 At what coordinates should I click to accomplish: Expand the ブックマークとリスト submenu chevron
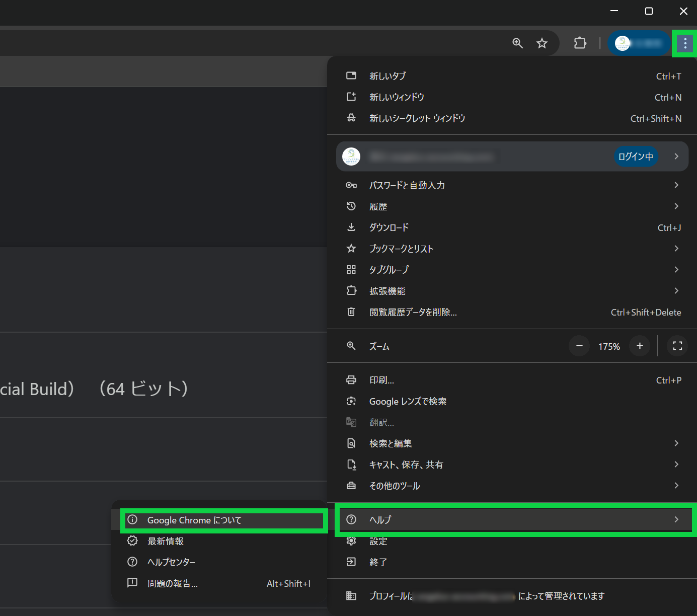coord(676,249)
